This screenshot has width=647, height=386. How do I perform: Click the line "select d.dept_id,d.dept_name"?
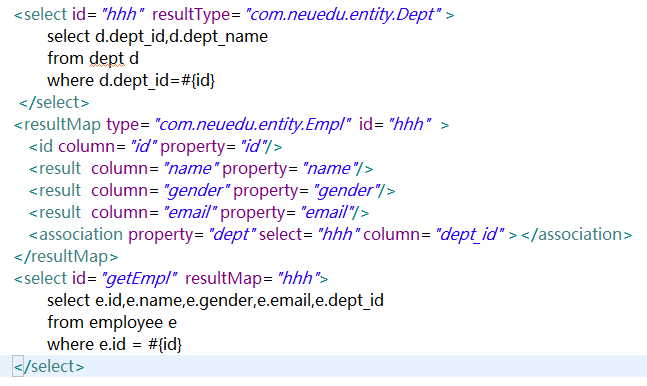pos(157,36)
